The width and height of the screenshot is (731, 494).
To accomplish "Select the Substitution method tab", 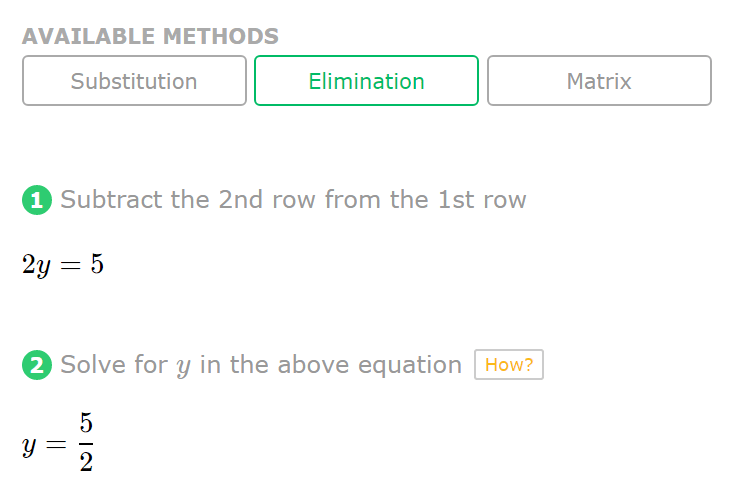I will [x=134, y=81].
